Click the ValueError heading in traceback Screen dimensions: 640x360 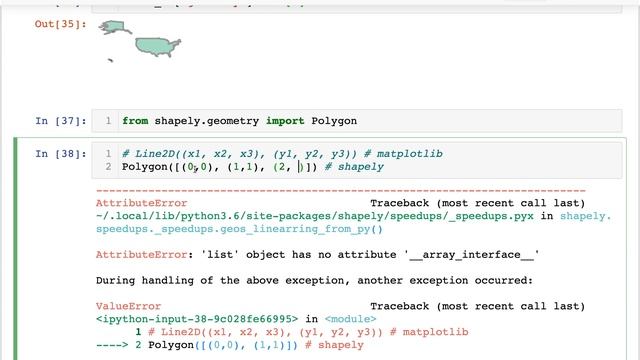129,306
